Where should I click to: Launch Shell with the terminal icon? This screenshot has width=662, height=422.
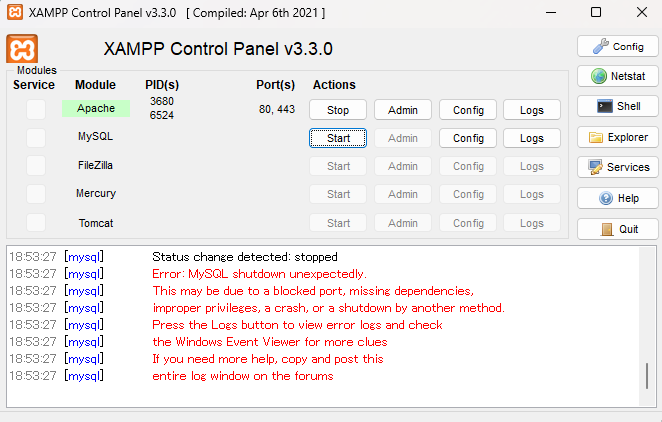tap(617, 106)
